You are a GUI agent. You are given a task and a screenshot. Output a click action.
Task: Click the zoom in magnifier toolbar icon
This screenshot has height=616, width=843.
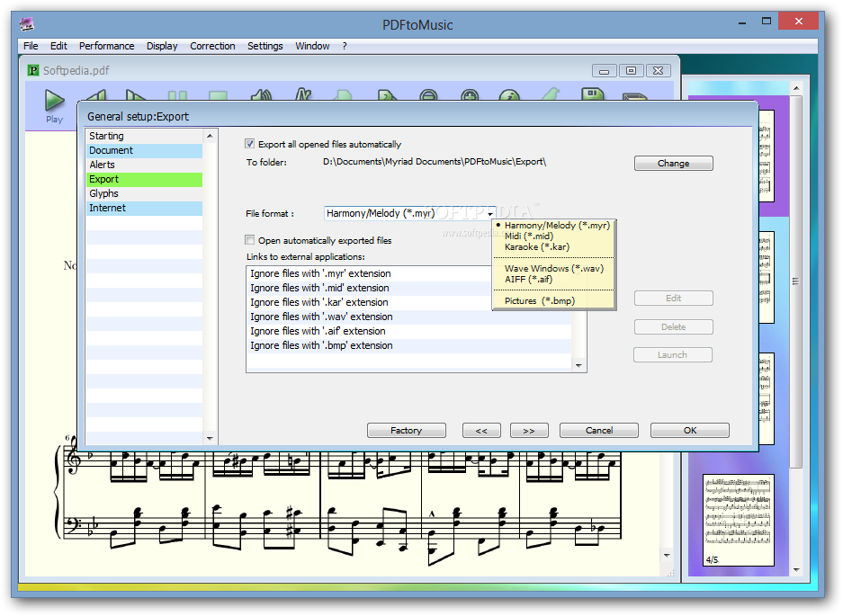[x=470, y=94]
